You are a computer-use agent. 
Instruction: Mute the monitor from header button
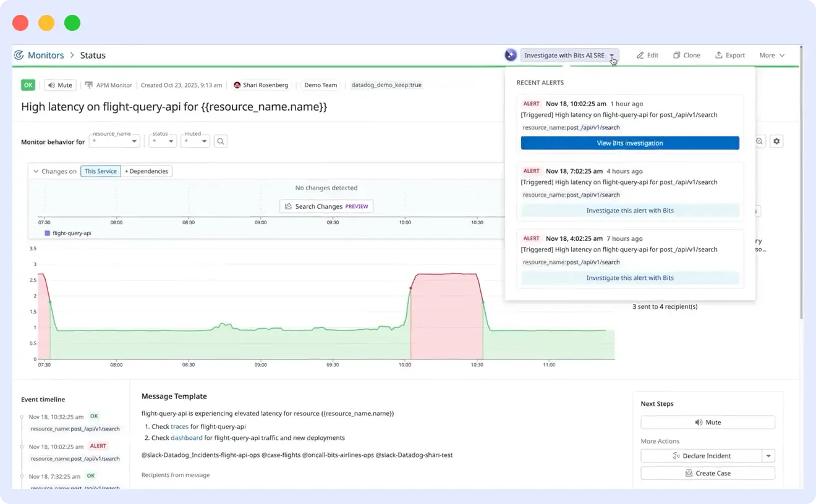(60, 85)
